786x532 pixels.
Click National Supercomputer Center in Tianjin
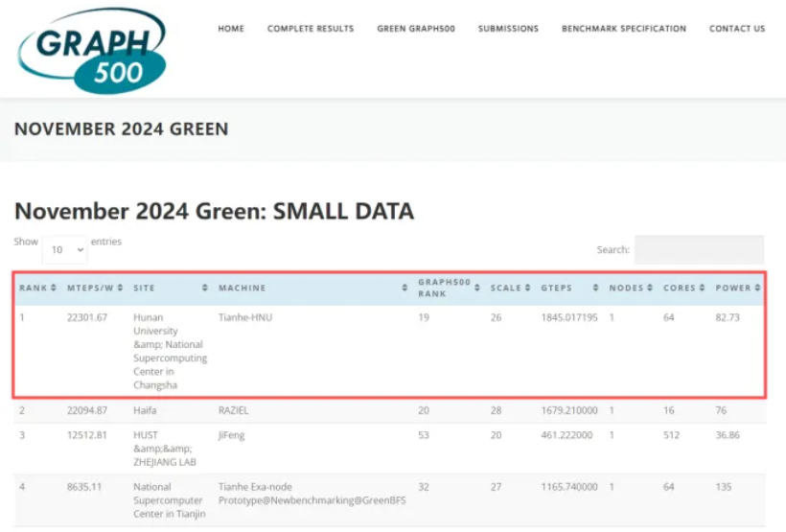(x=170, y=500)
